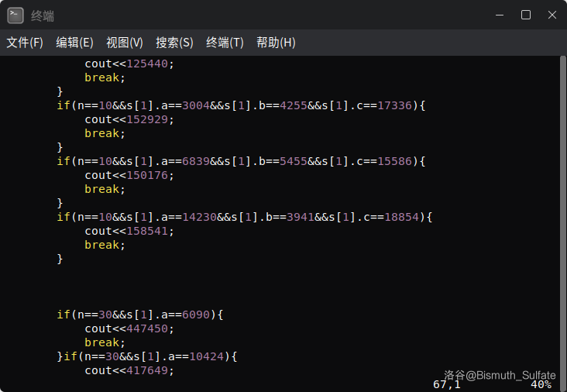Click the 67,1 cursor position indicator
This screenshot has height=392, width=567.
tap(447, 384)
